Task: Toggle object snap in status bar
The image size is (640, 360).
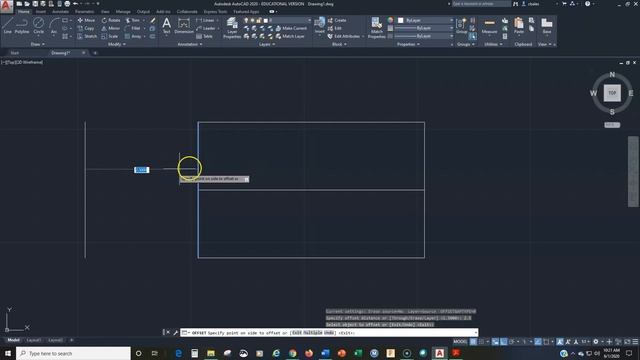Action: pyautogui.click(x=546, y=342)
